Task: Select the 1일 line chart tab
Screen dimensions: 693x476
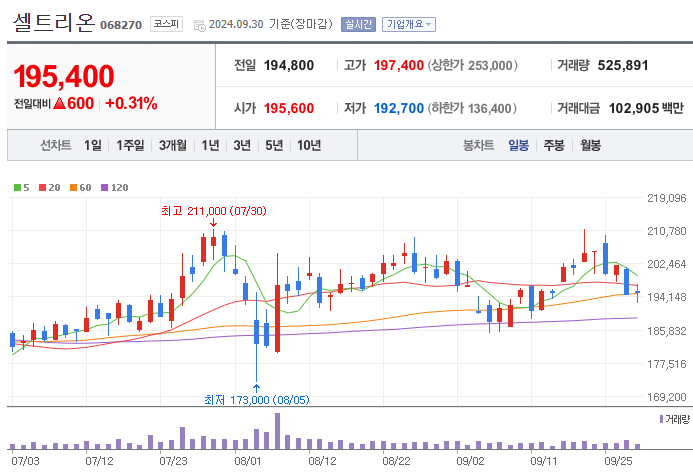Action: (93, 145)
